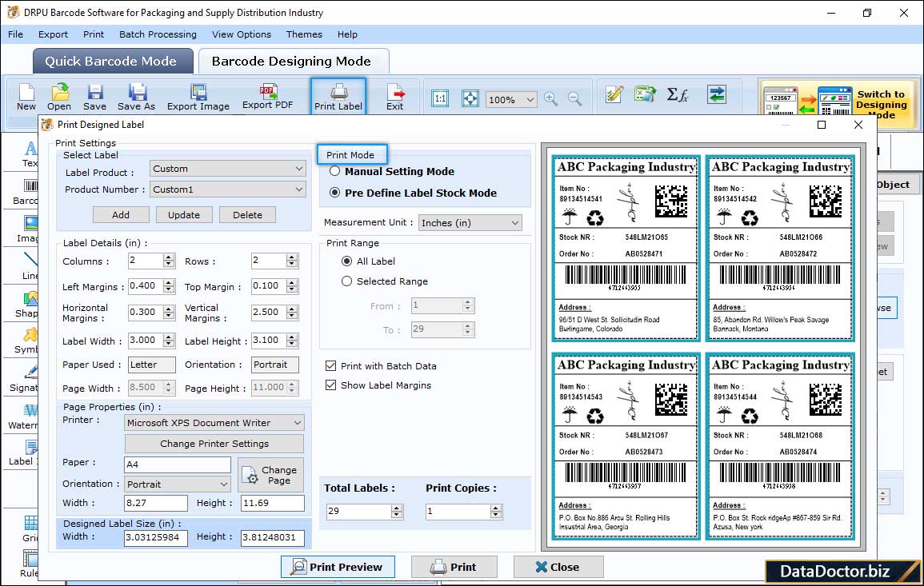Switch to Barcode Designing Mode tab
Image resolution: width=924 pixels, height=586 pixels.
[x=292, y=62]
